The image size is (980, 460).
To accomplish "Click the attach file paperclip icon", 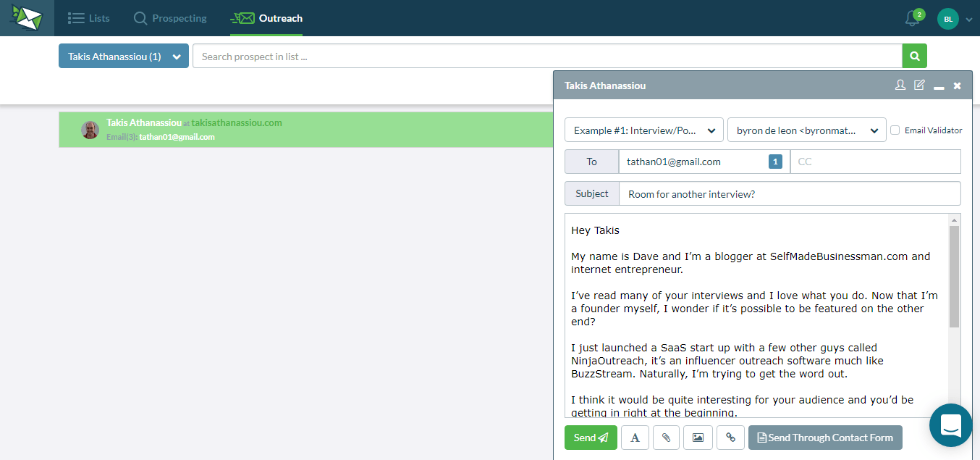I will pos(666,438).
